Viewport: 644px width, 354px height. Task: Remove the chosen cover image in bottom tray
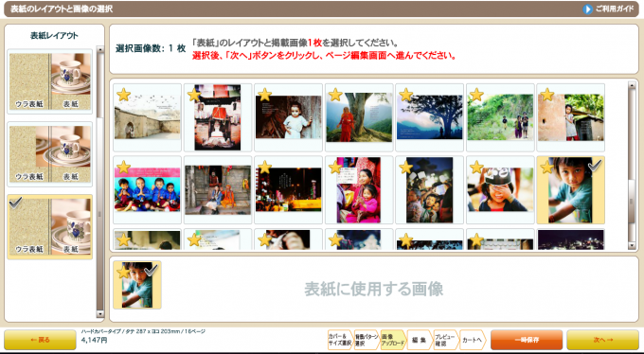point(137,285)
